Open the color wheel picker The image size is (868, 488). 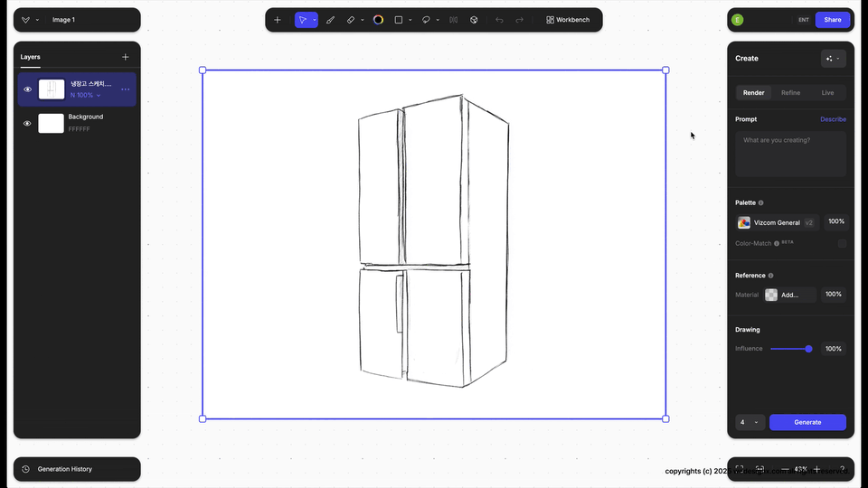(x=378, y=20)
